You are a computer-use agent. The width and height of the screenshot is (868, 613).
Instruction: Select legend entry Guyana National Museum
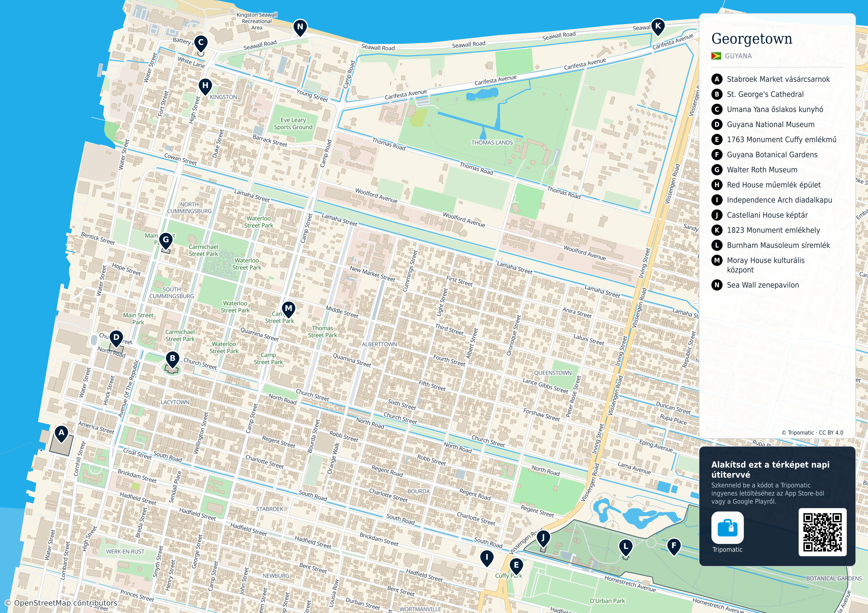coord(763,124)
